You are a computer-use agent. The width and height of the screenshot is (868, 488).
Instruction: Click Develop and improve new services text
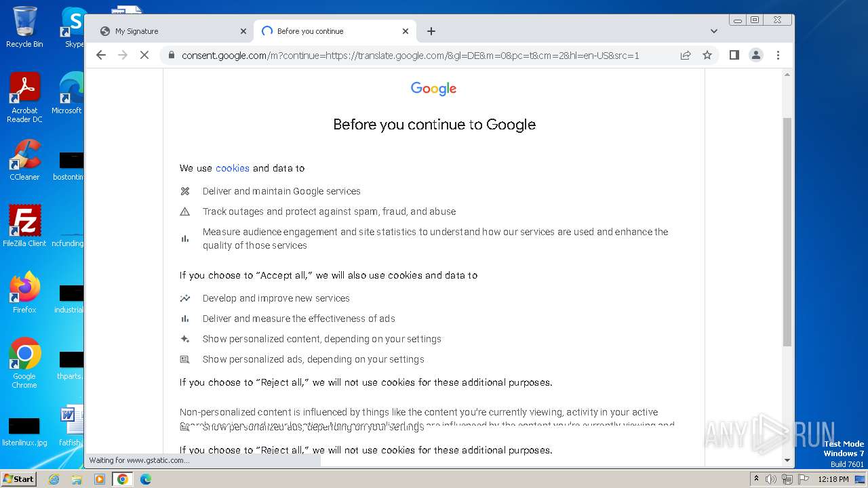pos(276,298)
